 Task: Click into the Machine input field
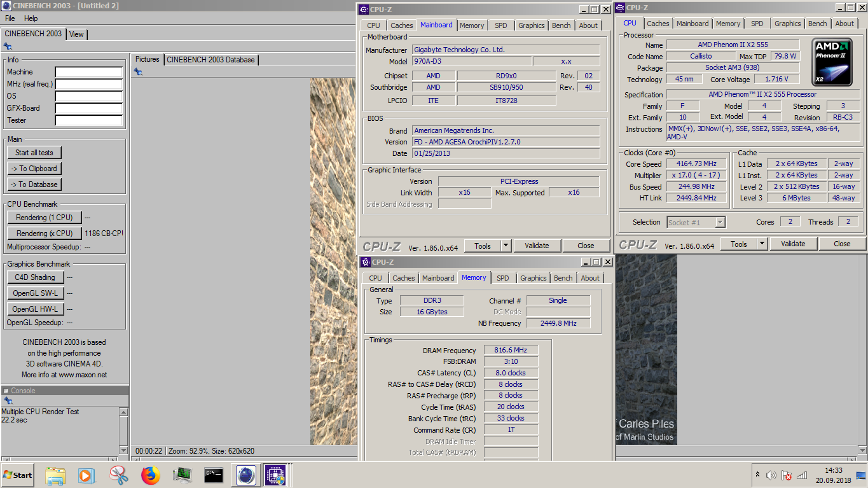(x=88, y=72)
